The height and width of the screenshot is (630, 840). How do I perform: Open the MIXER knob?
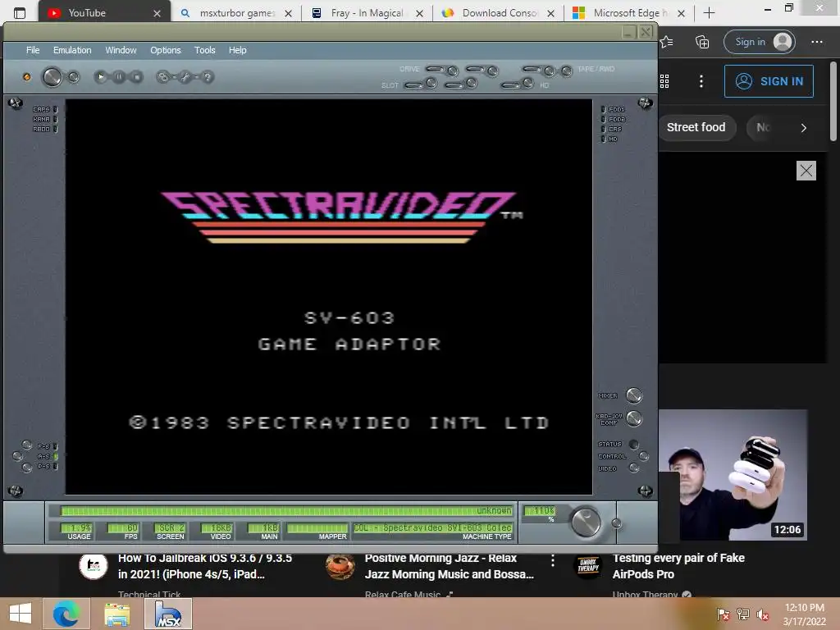pos(634,395)
